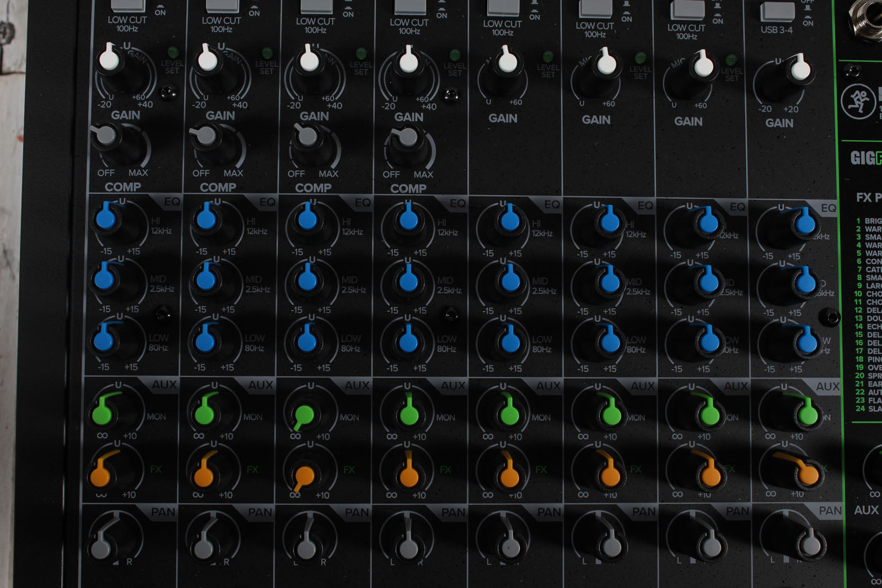Click the Mackie running man logo
Screen dimensions: 882x588
pyautogui.click(x=858, y=101)
